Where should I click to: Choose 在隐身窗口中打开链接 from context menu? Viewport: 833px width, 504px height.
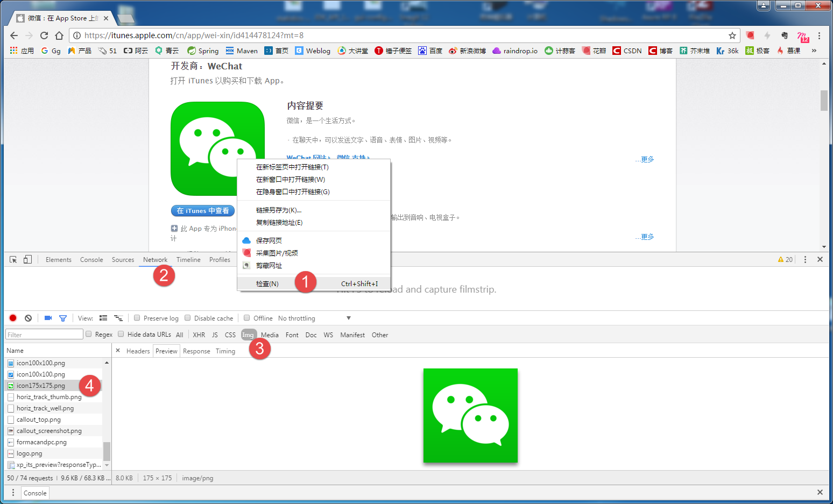coord(314,192)
